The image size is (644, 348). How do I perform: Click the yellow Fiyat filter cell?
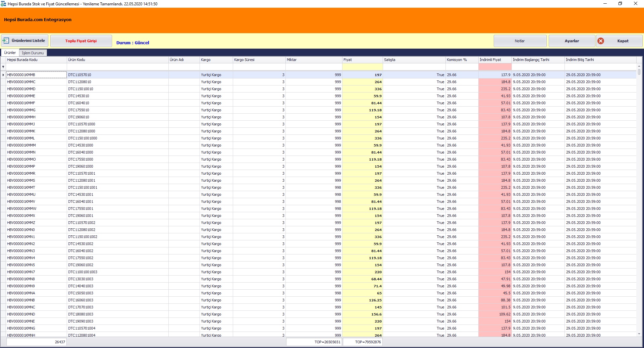click(362, 67)
